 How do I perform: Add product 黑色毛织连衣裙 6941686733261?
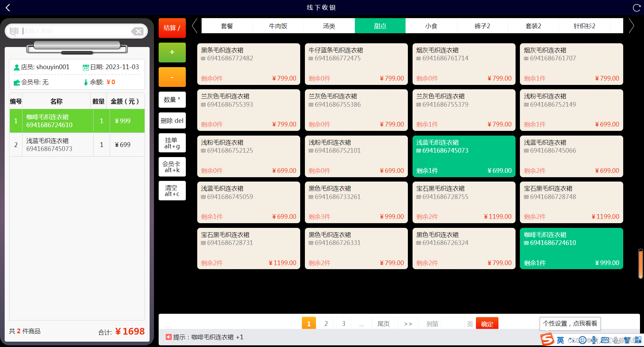(x=356, y=202)
